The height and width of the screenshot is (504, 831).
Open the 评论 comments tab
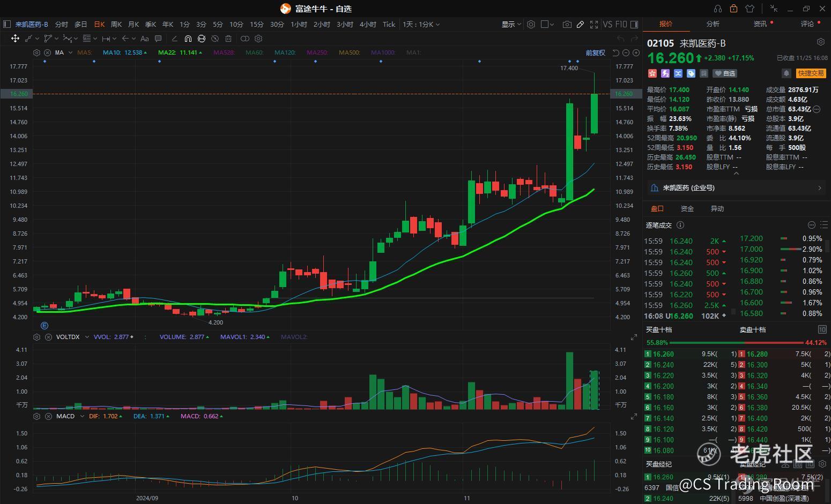pyautogui.click(x=807, y=24)
